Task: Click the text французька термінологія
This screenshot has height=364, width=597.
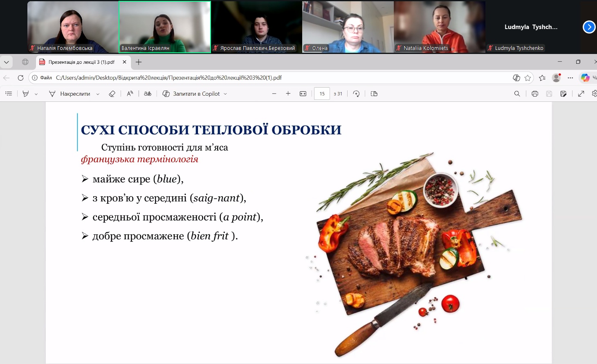Action: pyautogui.click(x=139, y=159)
